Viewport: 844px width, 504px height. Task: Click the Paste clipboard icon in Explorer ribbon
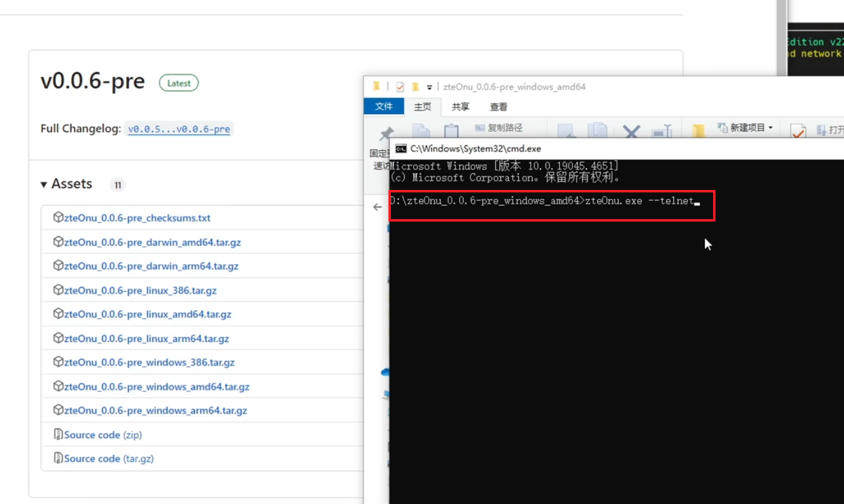pyautogui.click(x=451, y=130)
